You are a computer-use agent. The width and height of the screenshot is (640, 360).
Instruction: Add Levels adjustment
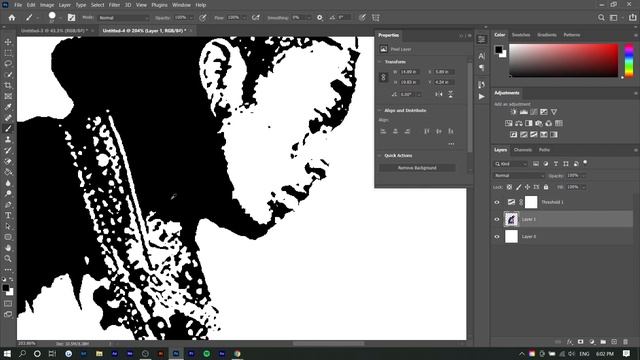point(524,112)
